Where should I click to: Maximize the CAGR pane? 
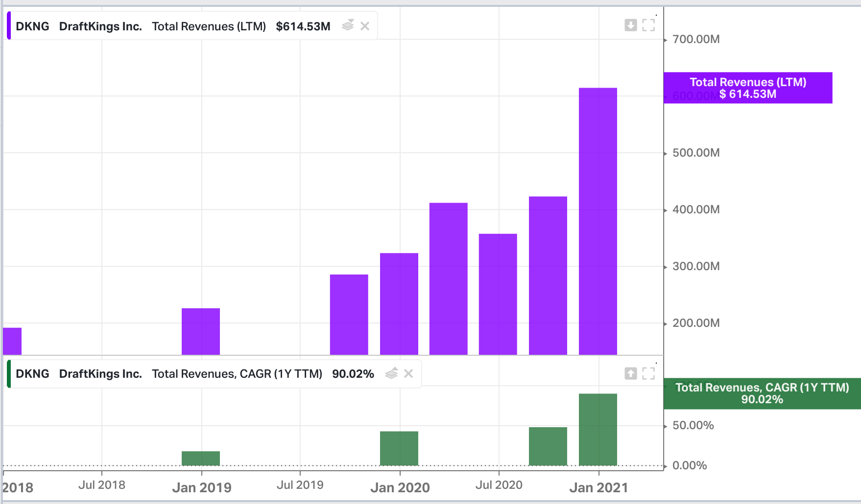pos(648,373)
